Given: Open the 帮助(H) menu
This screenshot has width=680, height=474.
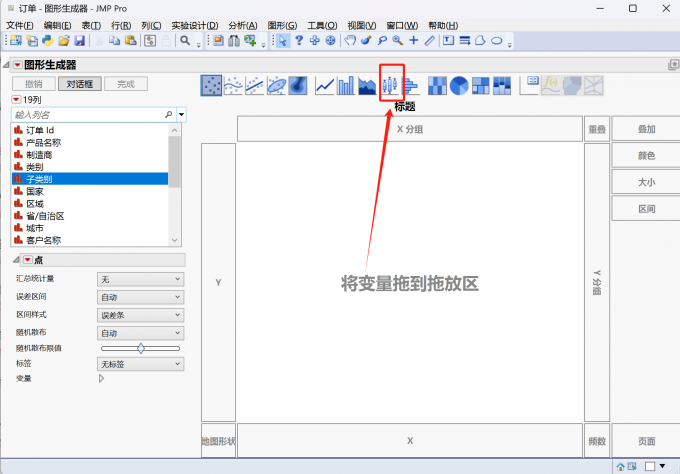Looking at the screenshot, I should [443, 26].
